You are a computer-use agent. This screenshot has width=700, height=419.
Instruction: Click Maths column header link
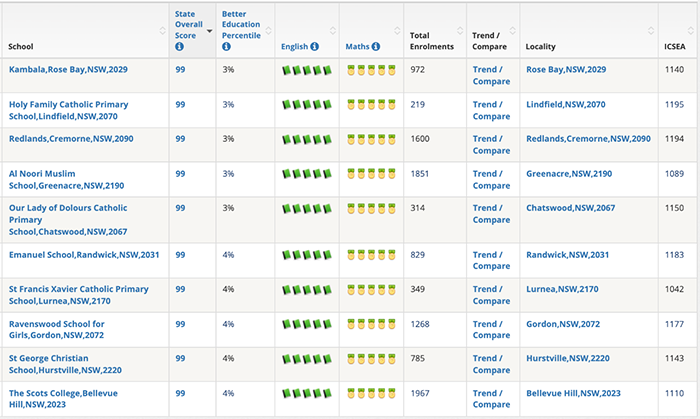click(357, 46)
